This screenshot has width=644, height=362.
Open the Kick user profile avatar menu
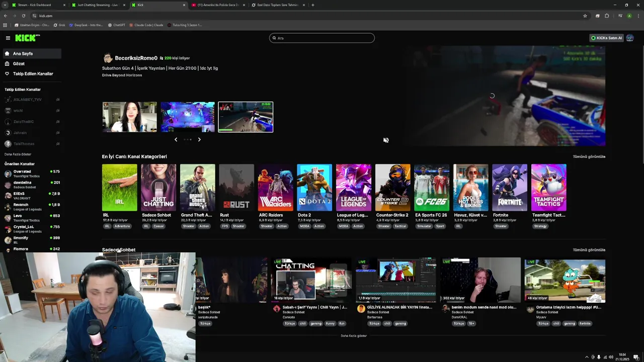(x=630, y=38)
